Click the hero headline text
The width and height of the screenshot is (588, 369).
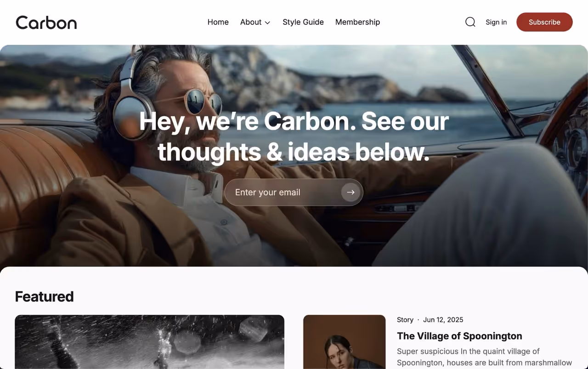coord(294,136)
